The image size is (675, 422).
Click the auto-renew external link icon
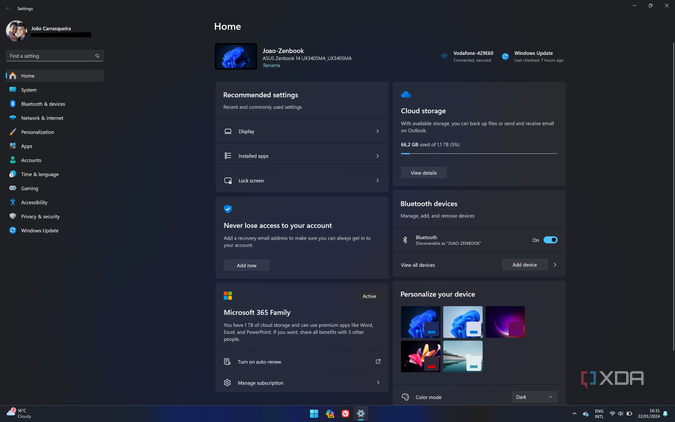(x=378, y=362)
